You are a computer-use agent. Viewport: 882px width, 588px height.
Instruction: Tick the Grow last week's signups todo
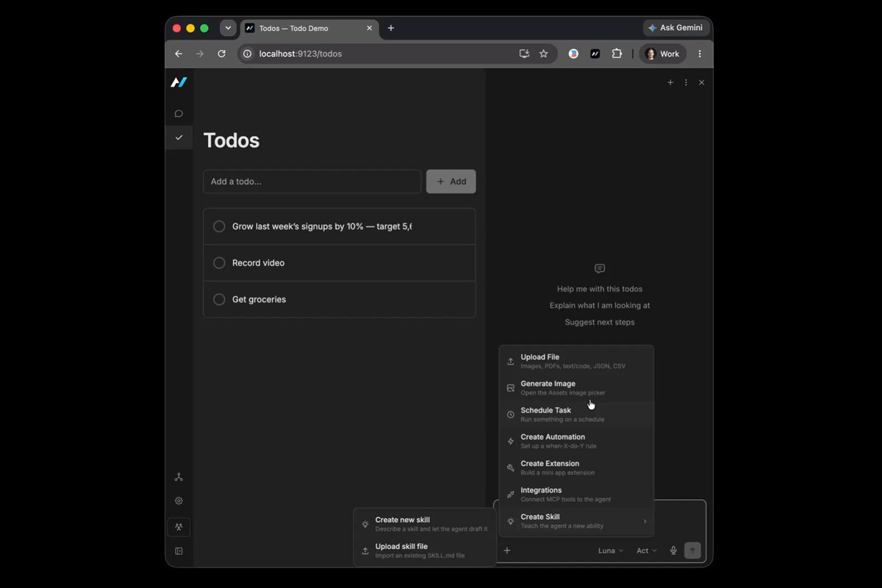point(219,226)
